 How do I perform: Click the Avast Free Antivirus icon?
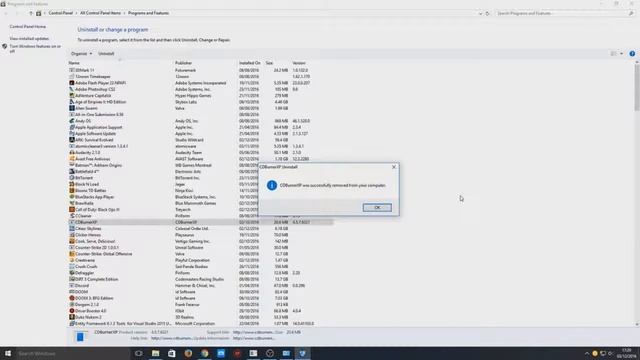(x=72, y=159)
